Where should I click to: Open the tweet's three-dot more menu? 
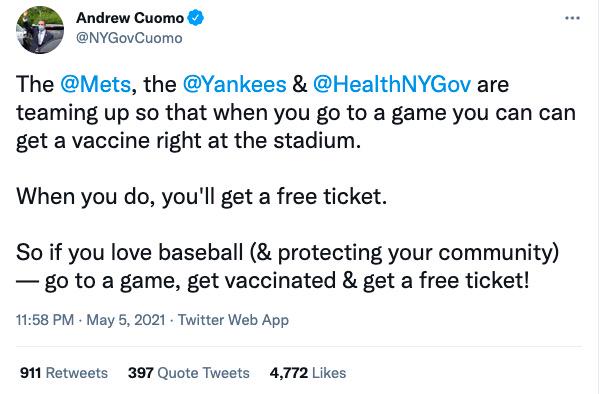click(x=572, y=18)
